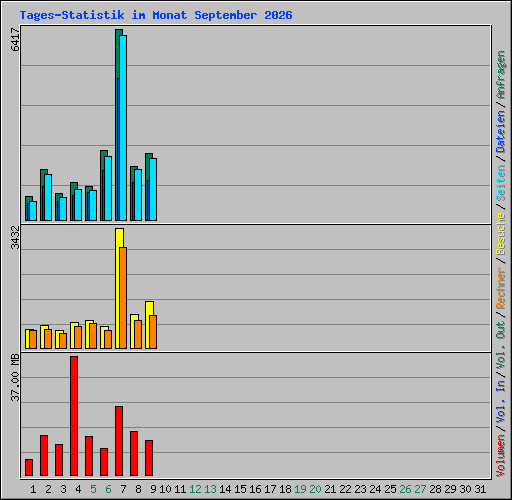The width and height of the screenshot is (512, 500).
Task: Click the green day 12 axis label
Action: 195,489
